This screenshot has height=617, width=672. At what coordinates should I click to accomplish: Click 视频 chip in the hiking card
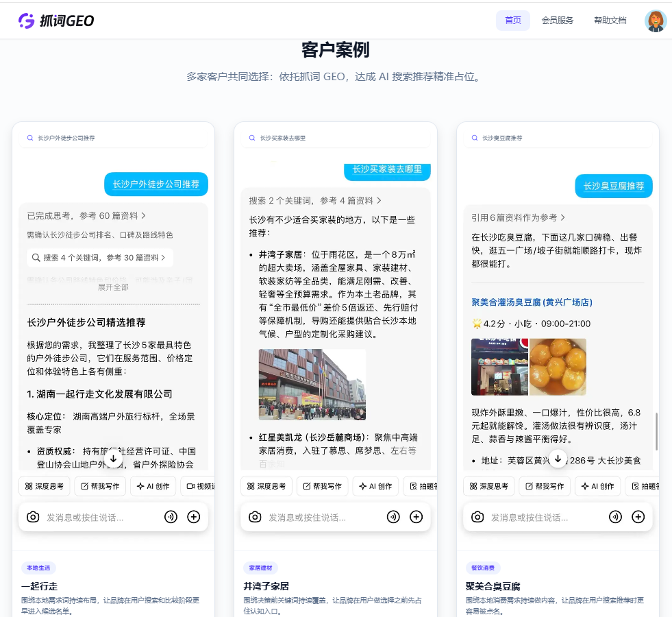tap(197, 486)
